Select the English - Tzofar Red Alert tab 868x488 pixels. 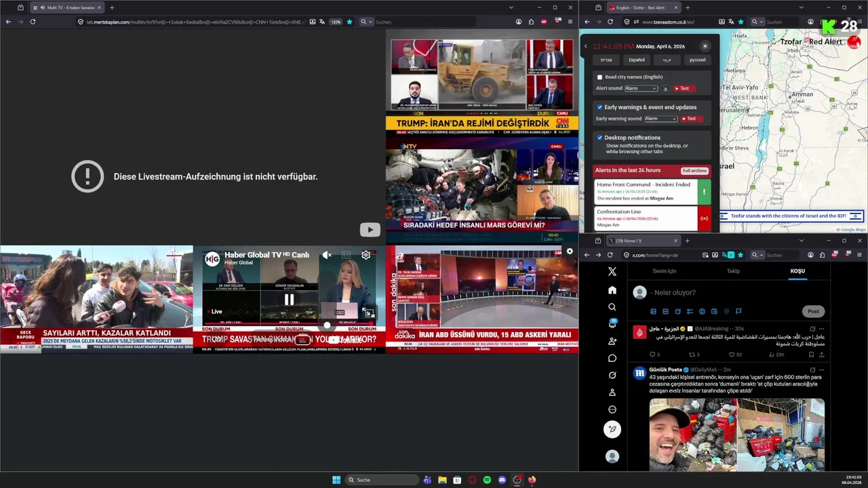point(644,7)
